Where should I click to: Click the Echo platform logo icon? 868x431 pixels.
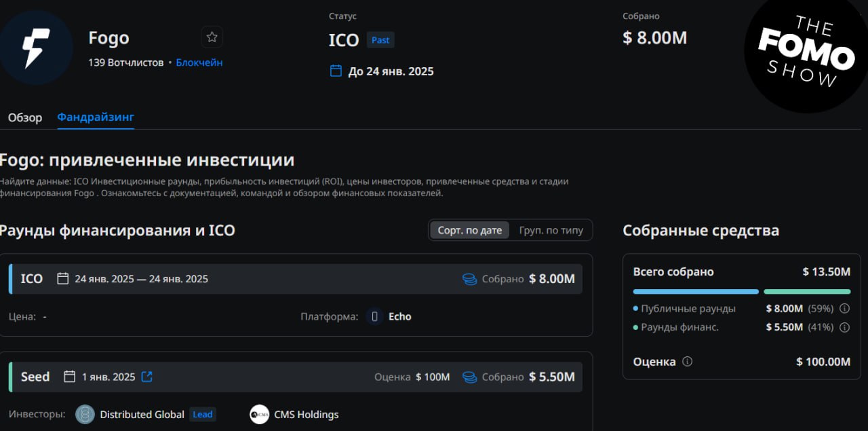(375, 316)
